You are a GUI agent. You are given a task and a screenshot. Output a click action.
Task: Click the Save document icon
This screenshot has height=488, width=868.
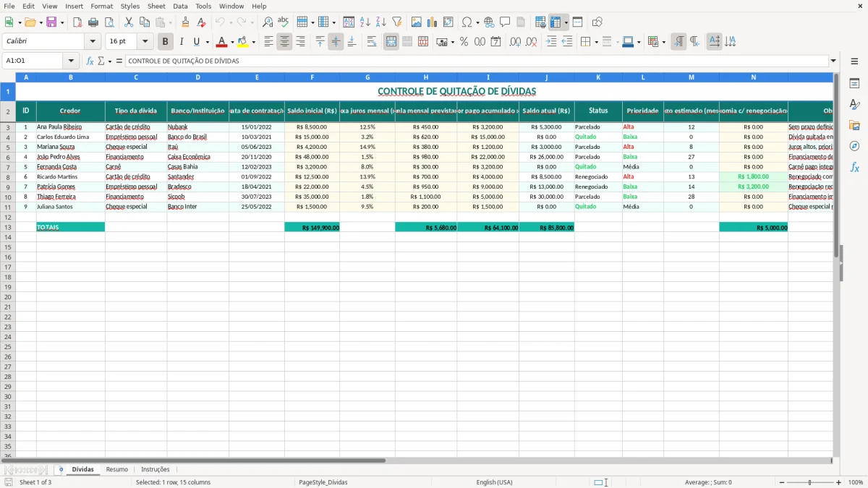(x=51, y=22)
